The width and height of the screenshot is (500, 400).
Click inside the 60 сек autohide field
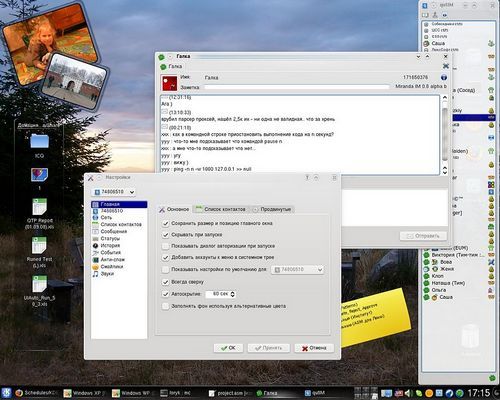point(218,294)
